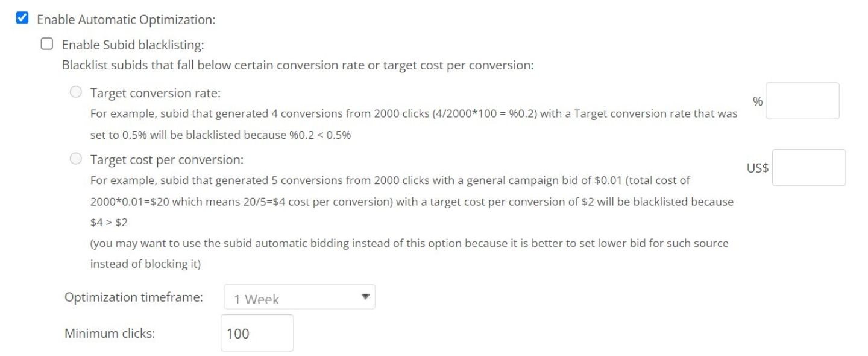Click the Minimum clicks input showing 100
This screenshot has height=356, width=868.
point(257,332)
